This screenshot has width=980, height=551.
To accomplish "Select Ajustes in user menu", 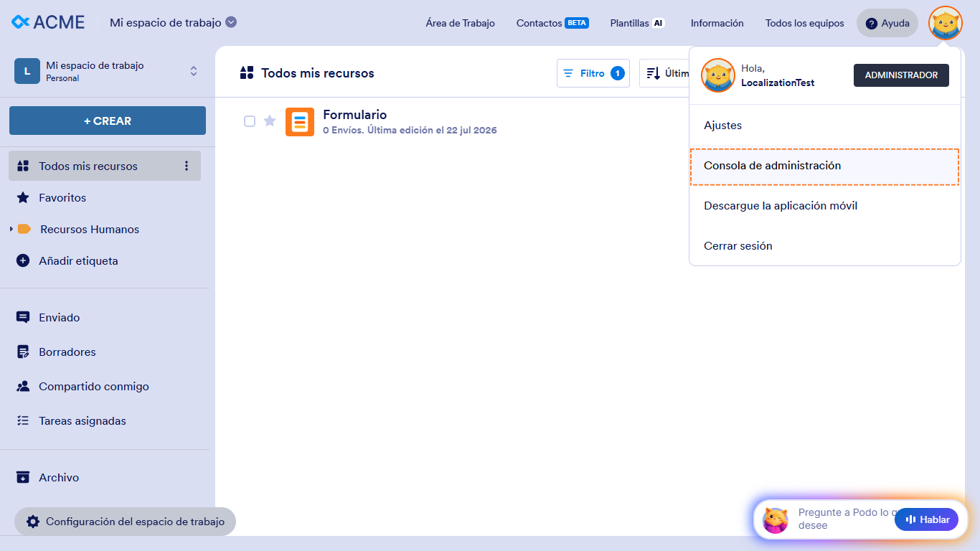I will [x=824, y=126].
